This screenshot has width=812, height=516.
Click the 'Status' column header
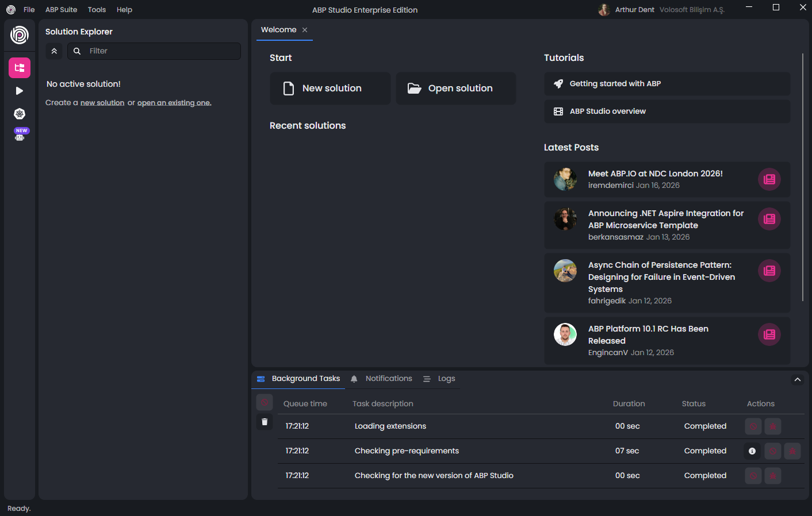click(x=694, y=404)
